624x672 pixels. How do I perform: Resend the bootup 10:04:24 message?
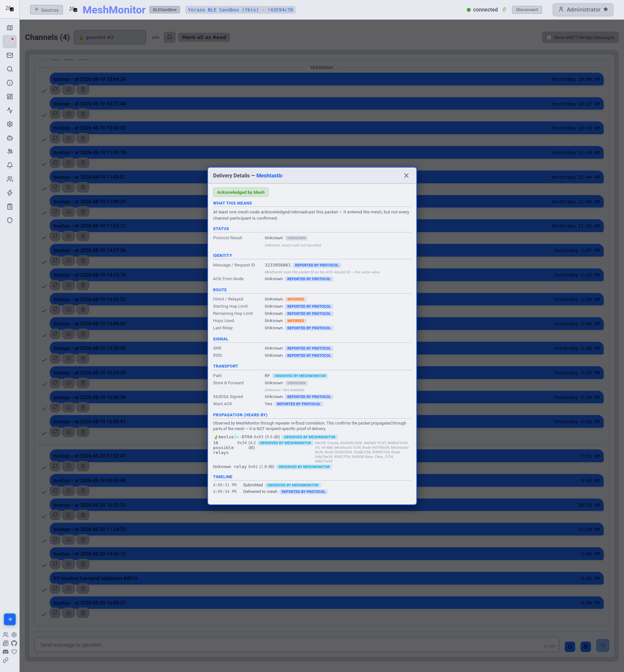point(55,89)
